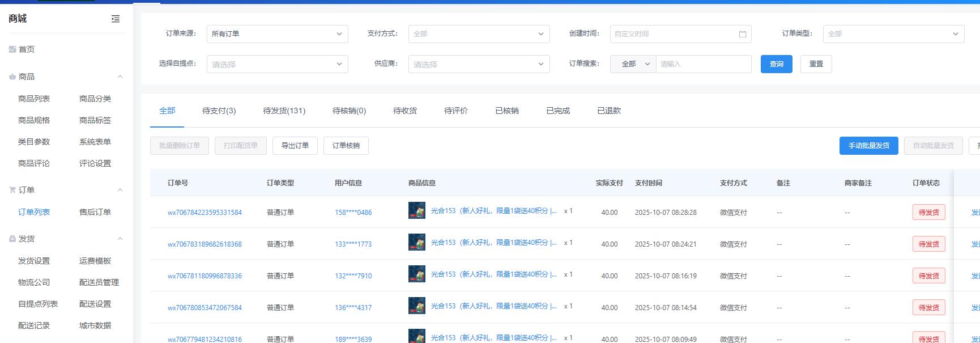Collapse the sidebar using the menu fold icon
980x343 pixels.
click(x=116, y=19)
